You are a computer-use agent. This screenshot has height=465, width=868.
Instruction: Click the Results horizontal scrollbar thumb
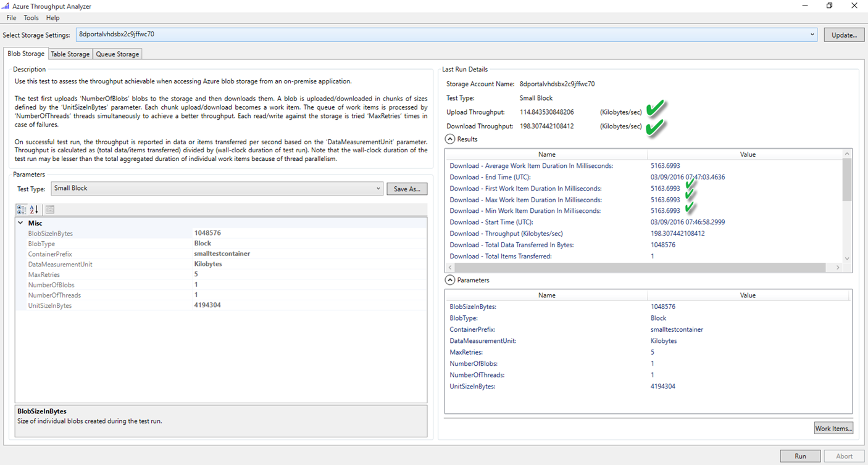pos(640,268)
